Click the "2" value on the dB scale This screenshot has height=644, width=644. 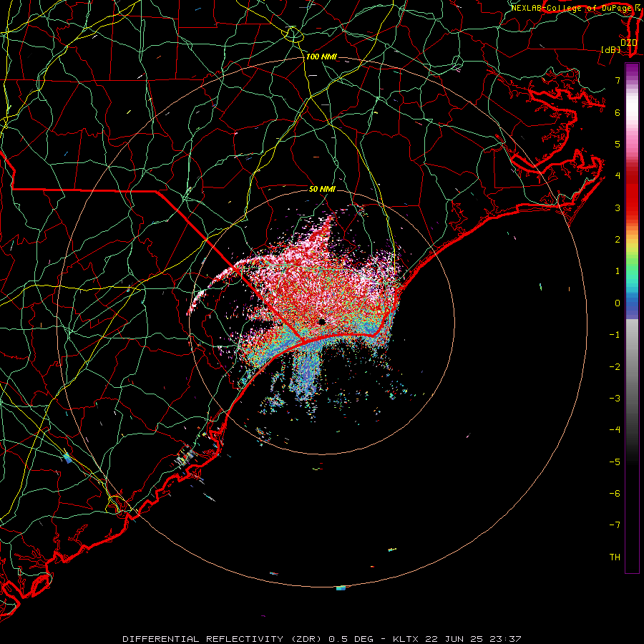[x=618, y=240]
